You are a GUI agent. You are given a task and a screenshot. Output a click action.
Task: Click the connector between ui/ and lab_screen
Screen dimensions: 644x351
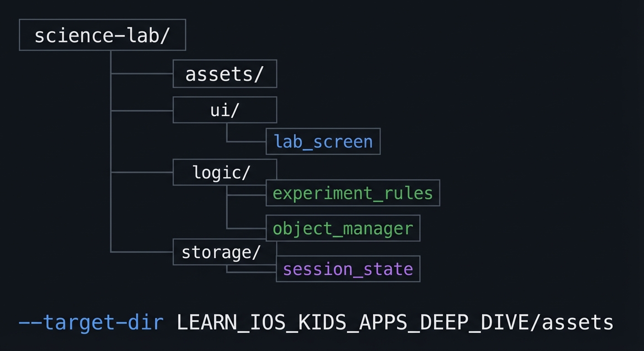click(246, 141)
